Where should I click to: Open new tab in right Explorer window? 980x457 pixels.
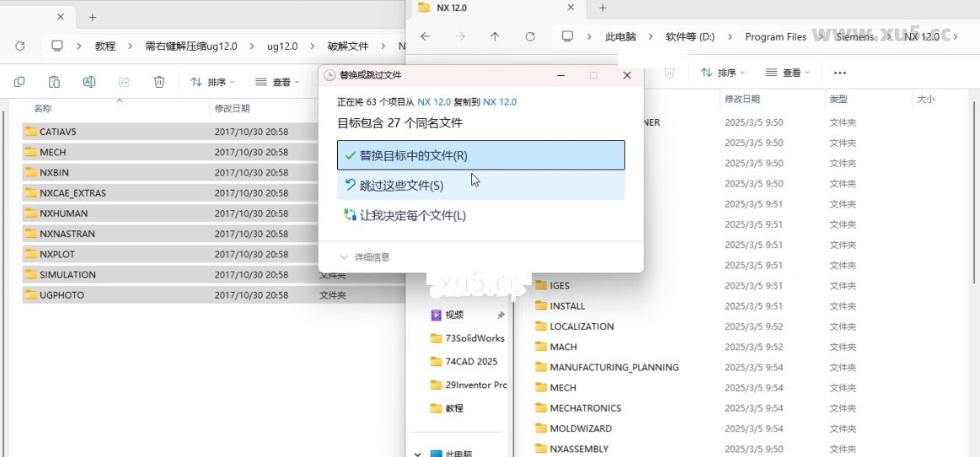point(602,8)
